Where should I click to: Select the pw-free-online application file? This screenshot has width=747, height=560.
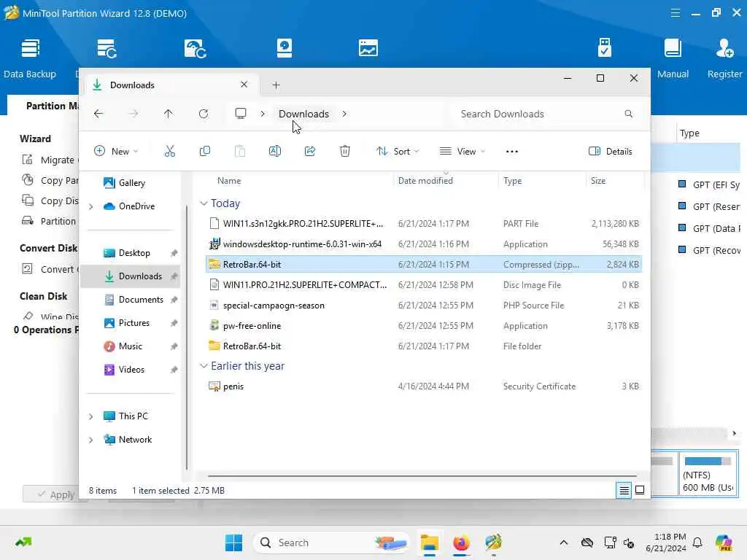click(x=424, y=326)
